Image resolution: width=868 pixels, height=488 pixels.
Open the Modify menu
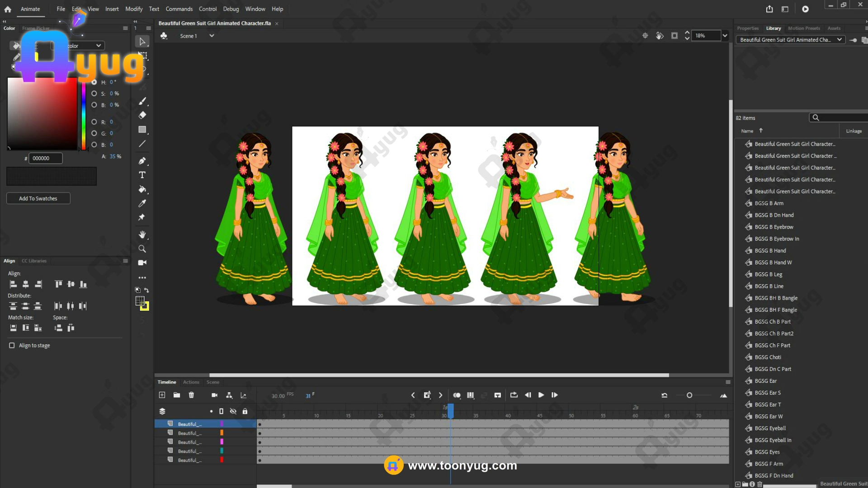[134, 9]
